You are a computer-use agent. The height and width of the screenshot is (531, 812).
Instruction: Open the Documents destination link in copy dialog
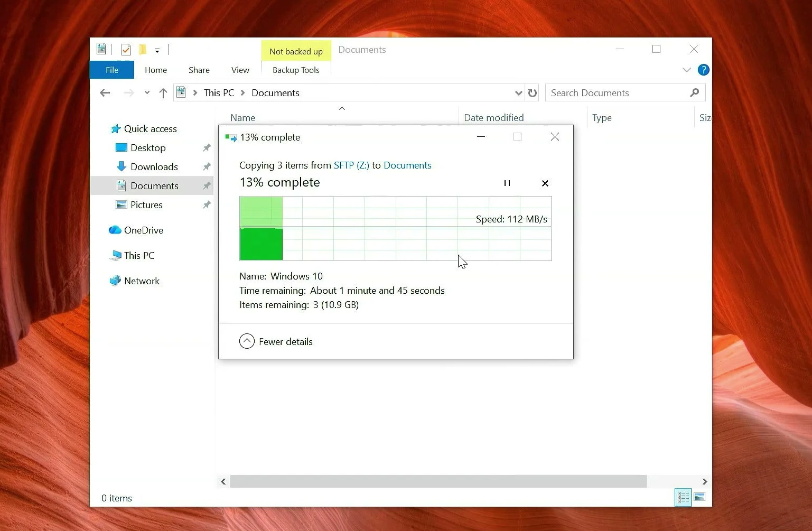pos(407,165)
